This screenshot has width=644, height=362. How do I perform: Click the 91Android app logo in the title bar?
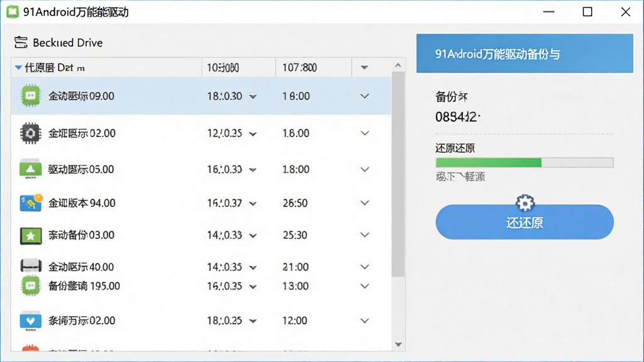13,12
